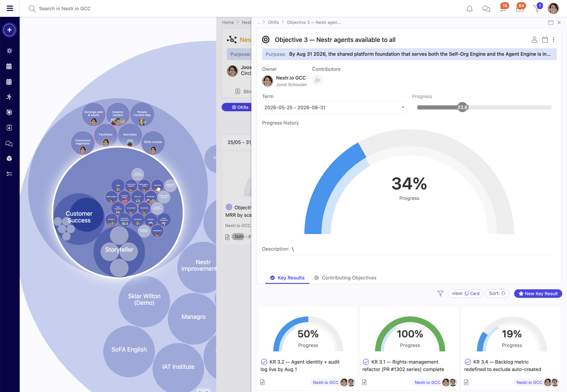Click the plus create button in sidebar
Viewport: 567px width, 392px height.
(9, 30)
